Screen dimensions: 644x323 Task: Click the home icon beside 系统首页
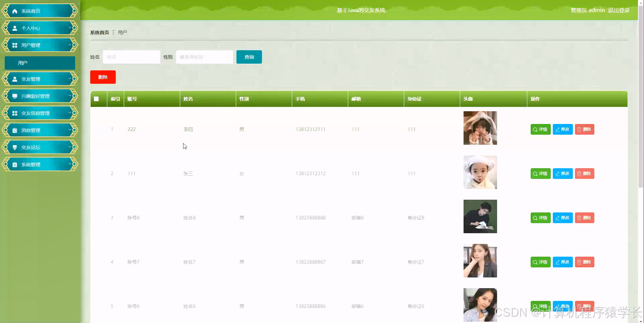point(15,11)
